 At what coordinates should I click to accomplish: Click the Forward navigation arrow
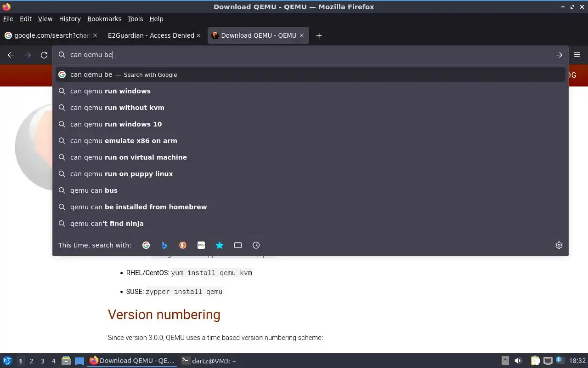28,55
